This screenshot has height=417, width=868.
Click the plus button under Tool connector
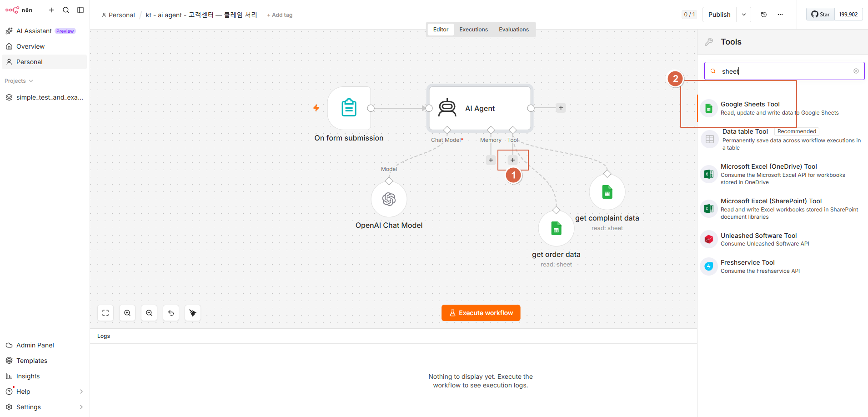(512, 160)
